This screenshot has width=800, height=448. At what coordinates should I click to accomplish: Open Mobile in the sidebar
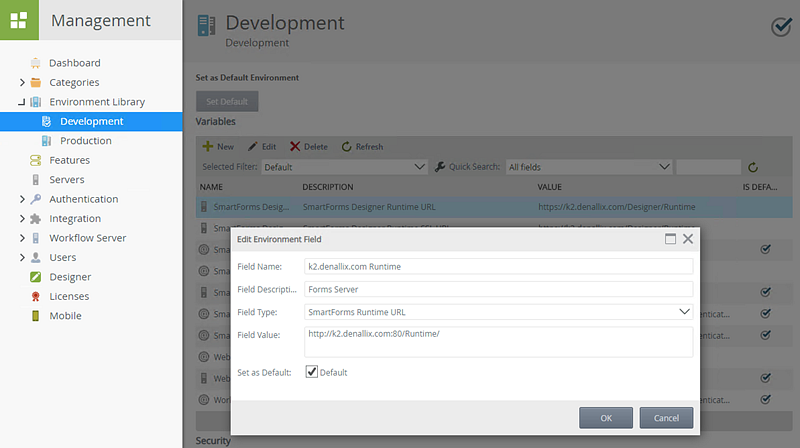pos(65,316)
